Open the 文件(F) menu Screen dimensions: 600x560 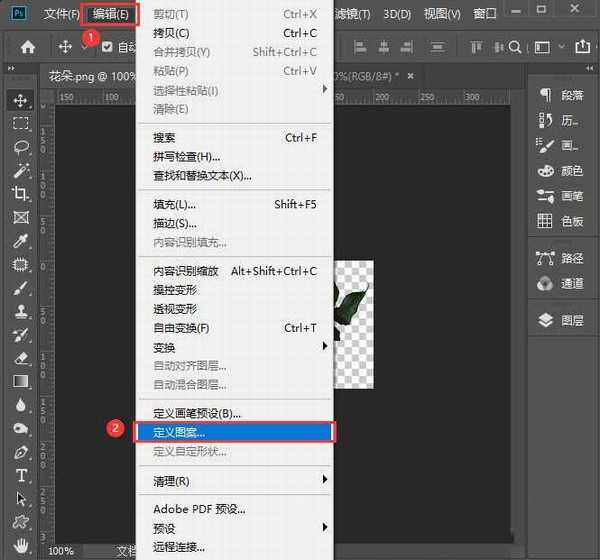coord(61,14)
